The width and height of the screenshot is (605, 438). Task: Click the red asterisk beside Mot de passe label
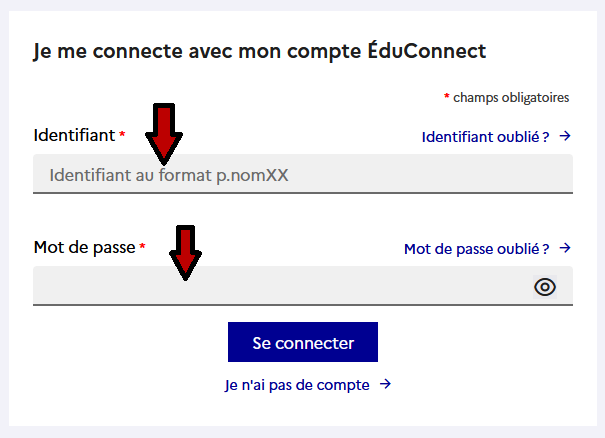pyautogui.click(x=142, y=247)
